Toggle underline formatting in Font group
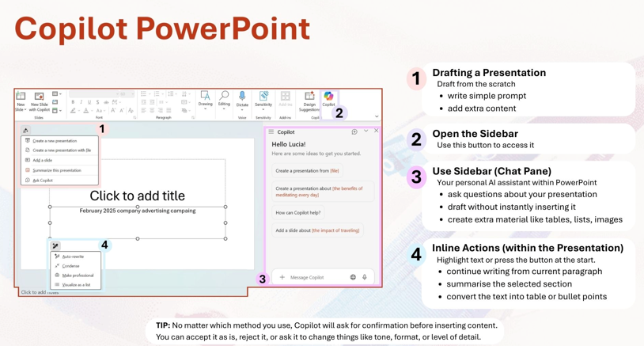The height and width of the screenshot is (346, 644). [x=89, y=102]
